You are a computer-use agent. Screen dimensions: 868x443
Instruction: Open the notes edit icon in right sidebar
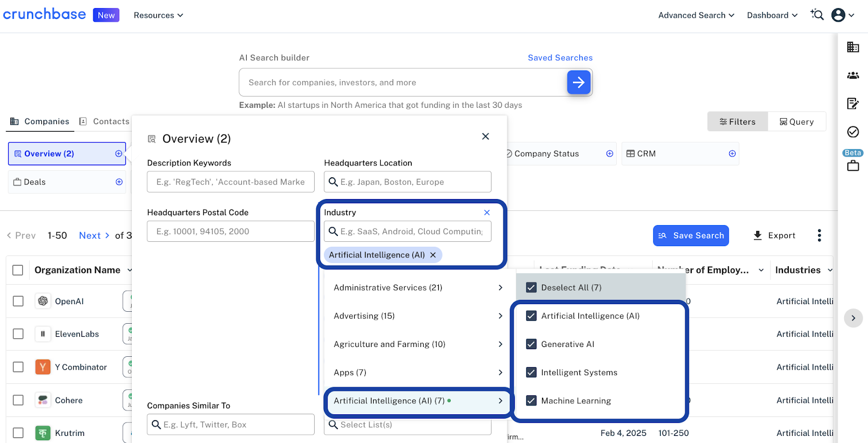pyautogui.click(x=853, y=104)
